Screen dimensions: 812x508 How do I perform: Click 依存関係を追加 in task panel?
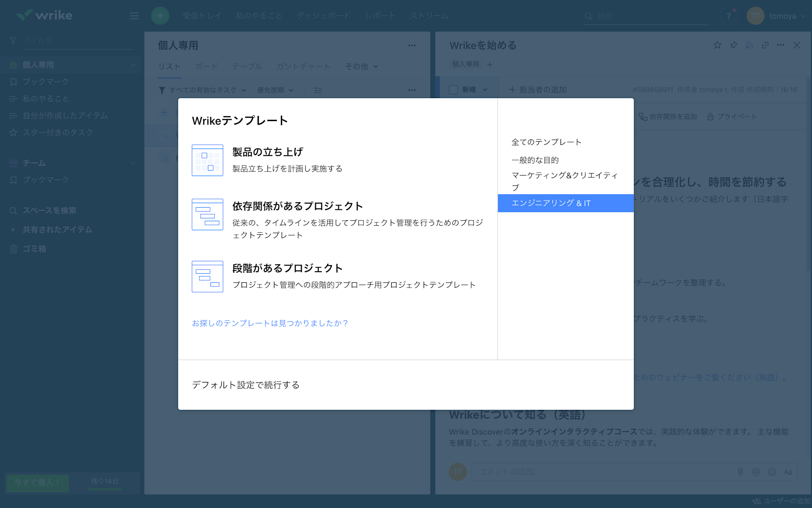point(668,117)
